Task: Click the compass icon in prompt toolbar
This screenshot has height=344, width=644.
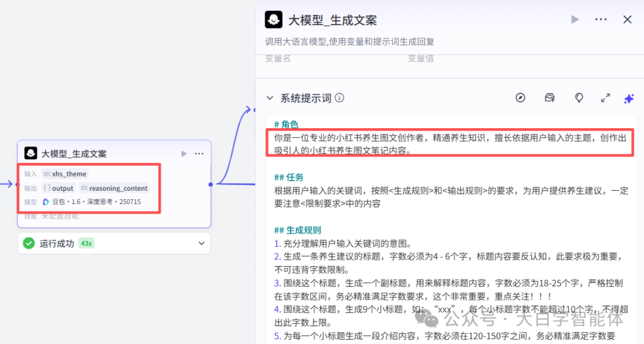Action: click(521, 98)
